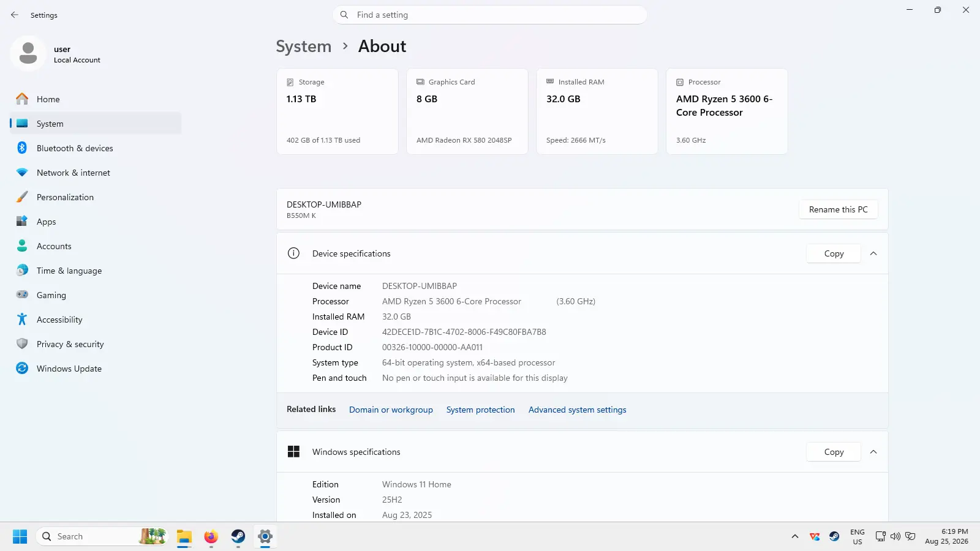Open the Domain or workgroup link

[x=391, y=410]
